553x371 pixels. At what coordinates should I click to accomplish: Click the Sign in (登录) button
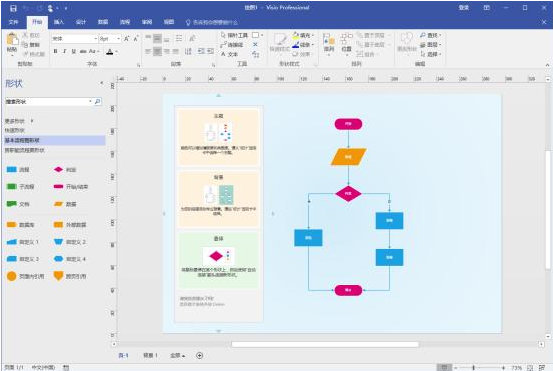pyautogui.click(x=464, y=8)
